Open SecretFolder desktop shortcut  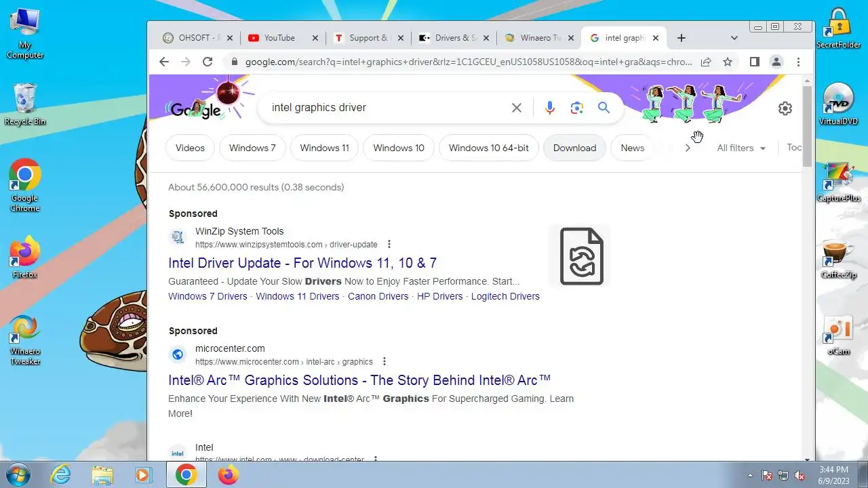(x=839, y=28)
